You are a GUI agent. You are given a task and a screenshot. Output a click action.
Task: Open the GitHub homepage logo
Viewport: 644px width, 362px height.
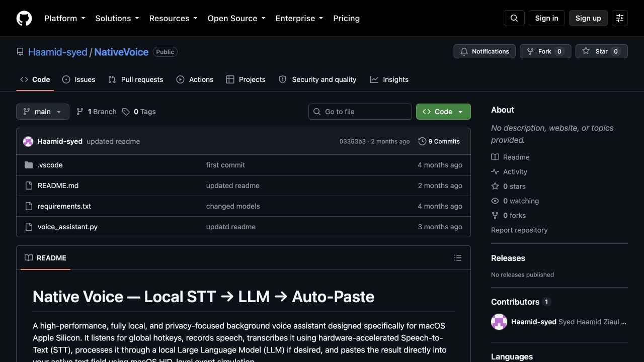pos(24,18)
